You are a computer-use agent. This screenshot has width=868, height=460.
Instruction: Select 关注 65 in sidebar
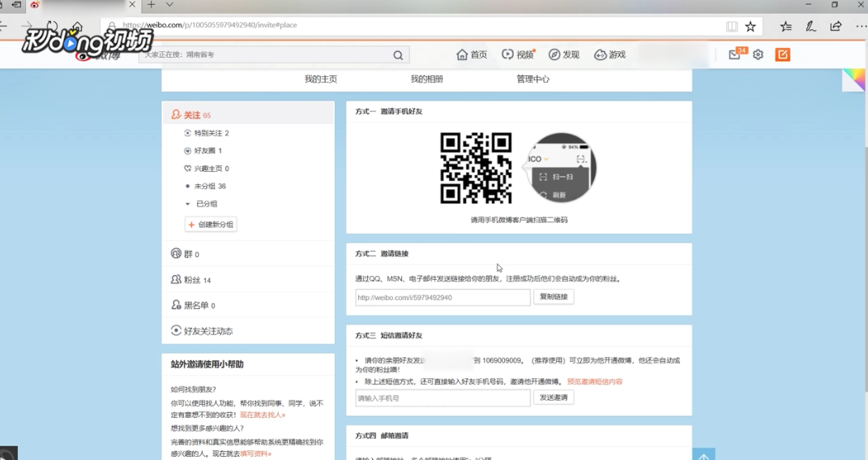(x=248, y=114)
